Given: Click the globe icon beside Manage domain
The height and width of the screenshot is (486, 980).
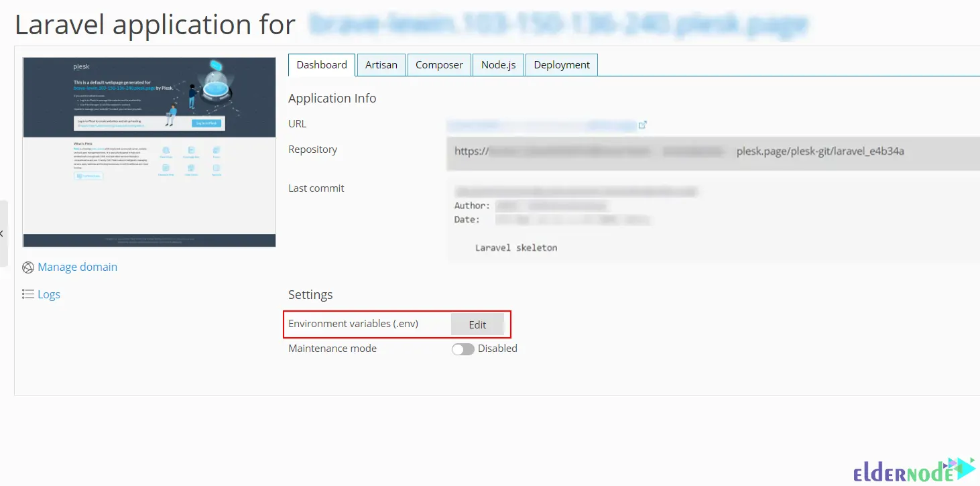Looking at the screenshot, I should click(x=28, y=267).
